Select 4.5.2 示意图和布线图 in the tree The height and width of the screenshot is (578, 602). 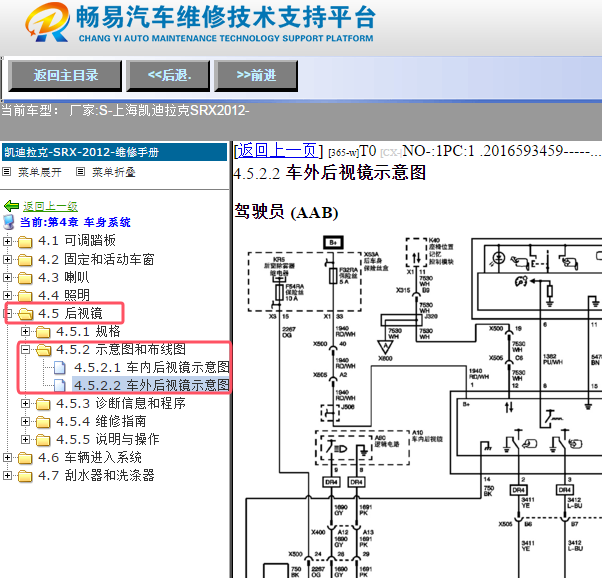point(121,349)
